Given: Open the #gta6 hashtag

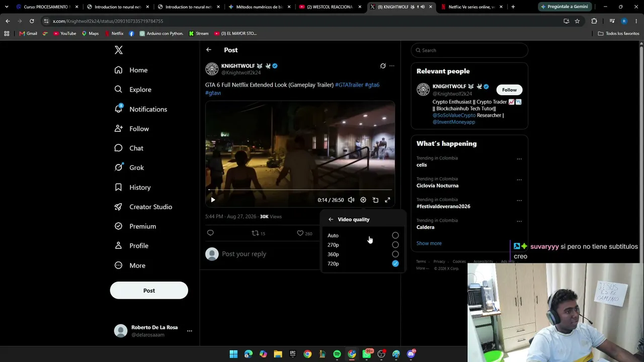Looking at the screenshot, I should pos(372,85).
